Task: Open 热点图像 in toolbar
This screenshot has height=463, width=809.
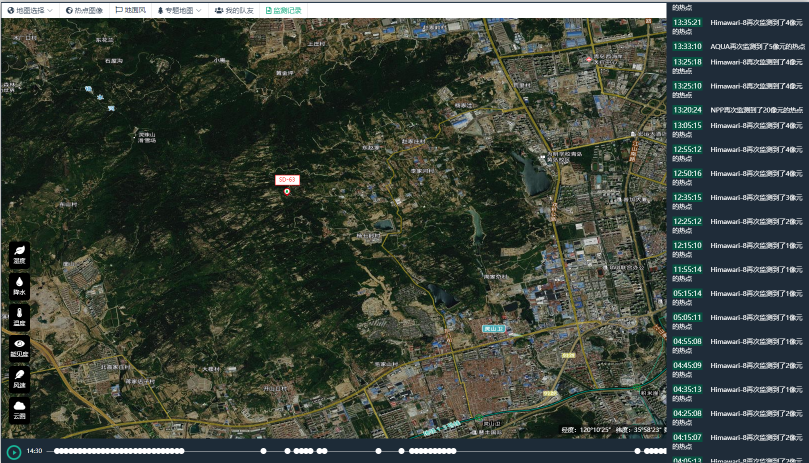Action: (84, 10)
